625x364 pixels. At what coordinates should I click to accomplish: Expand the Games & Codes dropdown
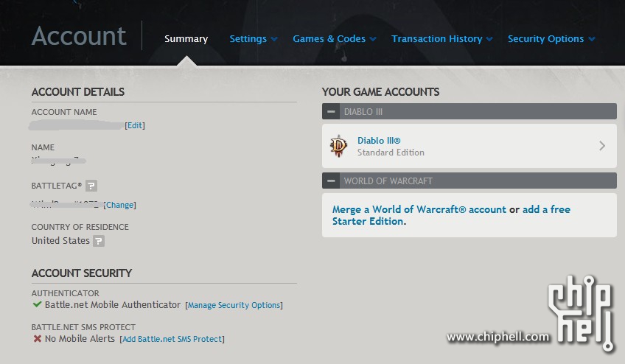335,38
